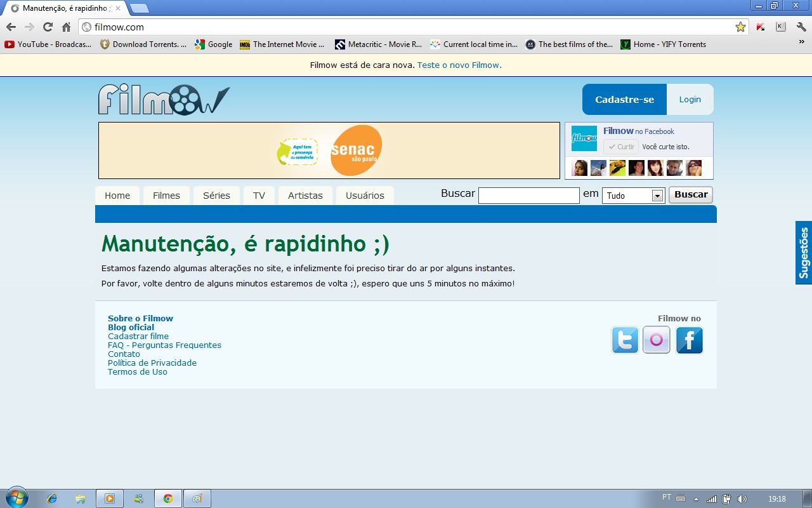Follow the Teste o novo Filmow link

pyautogui.click(x=459, y=65)
